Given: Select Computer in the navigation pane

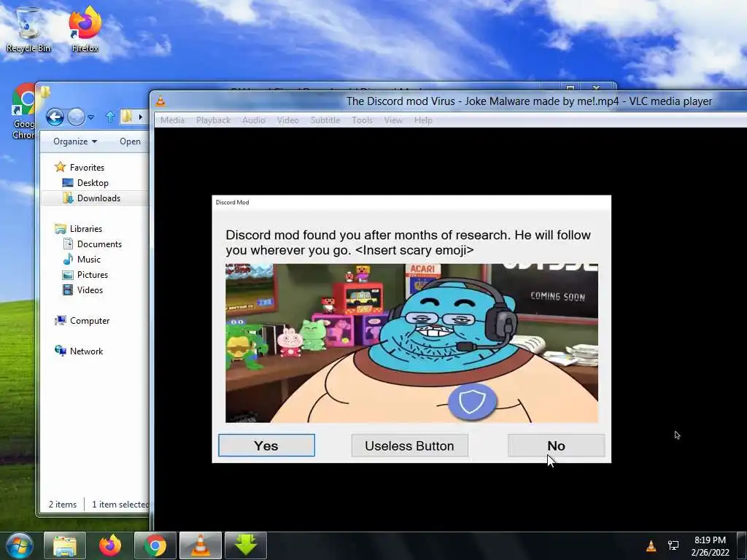Looking at the screenshot, I should pyautogui.click(x=90, y=321).
